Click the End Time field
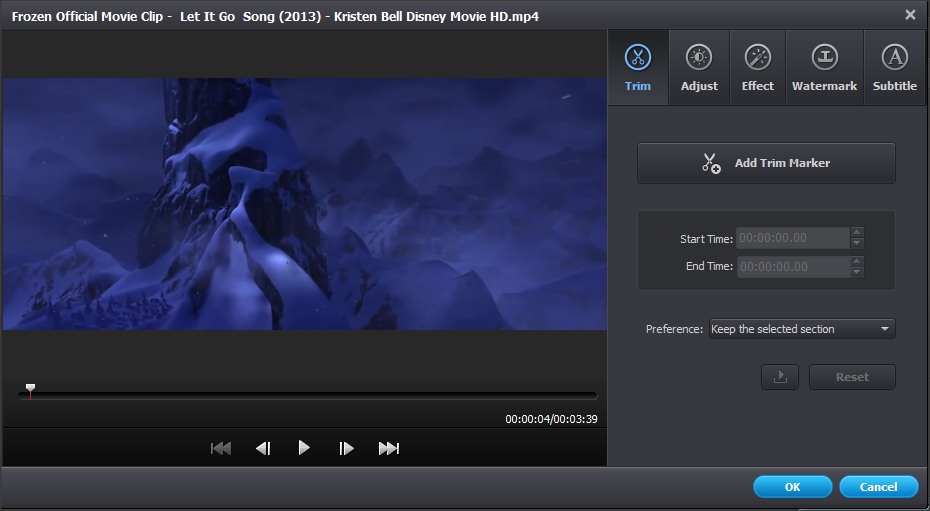The width and height of the screenshot is (930, 511). [794, 267]
